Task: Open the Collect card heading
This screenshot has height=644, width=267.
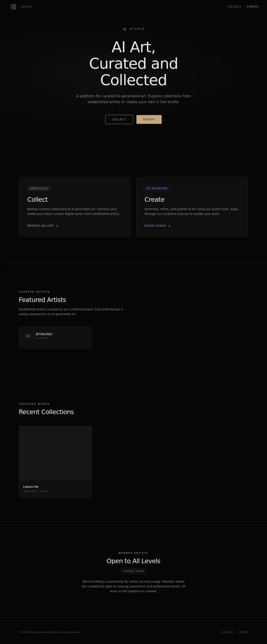Action: point(38,200)
